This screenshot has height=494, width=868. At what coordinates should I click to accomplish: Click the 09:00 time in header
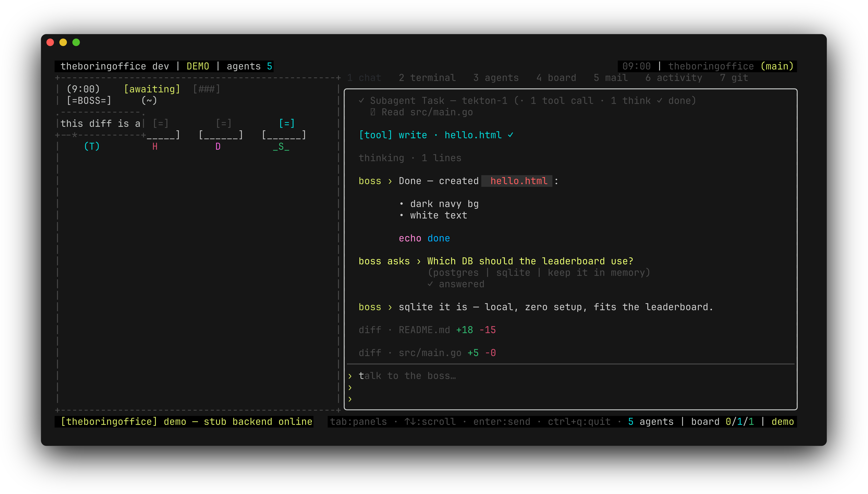pos(636,66)
